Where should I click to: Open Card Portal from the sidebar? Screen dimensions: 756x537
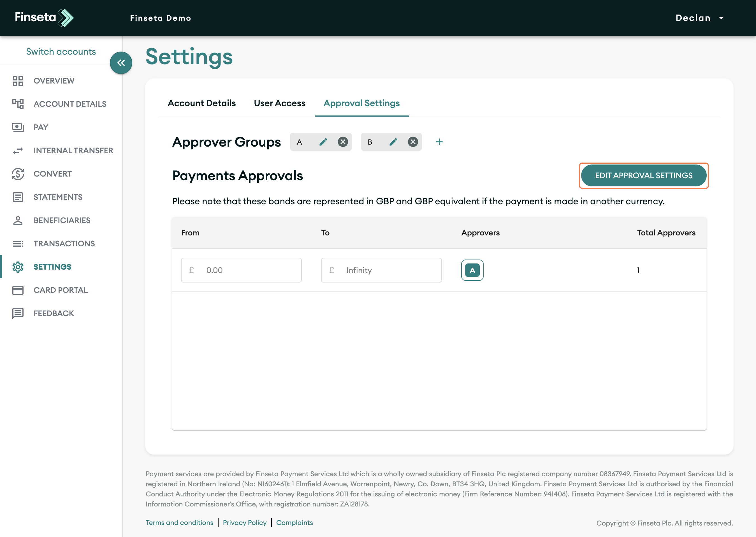coord(61,290)
